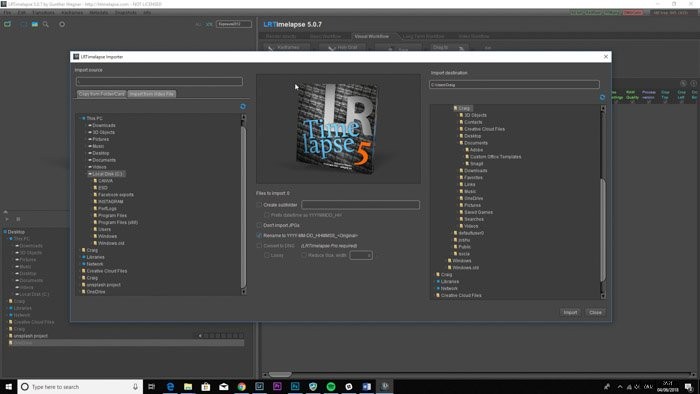The image size is (700, 394).
Task: Open Photoshop from the taskbar
Action: (x=295, y=387)
